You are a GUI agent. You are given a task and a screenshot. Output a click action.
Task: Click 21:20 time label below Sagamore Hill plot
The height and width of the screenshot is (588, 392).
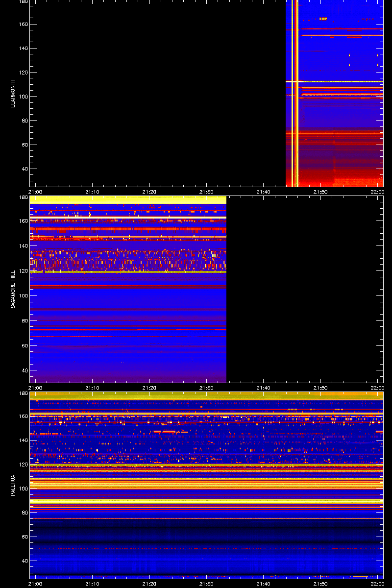tap(149, 388)
